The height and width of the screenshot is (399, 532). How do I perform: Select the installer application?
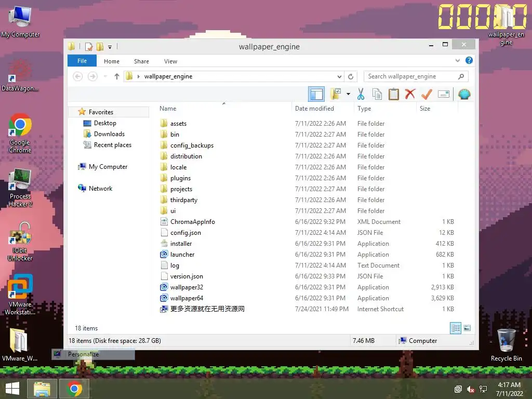pyautogui.click(x=181, y=244)
